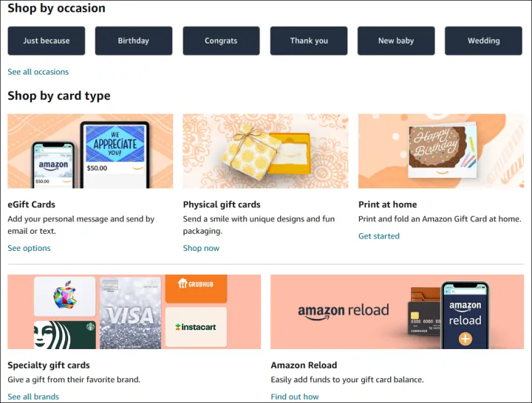Screen dimensions: 532x403
Task: Click Get started for Print at home
Action: click(379, 236)
